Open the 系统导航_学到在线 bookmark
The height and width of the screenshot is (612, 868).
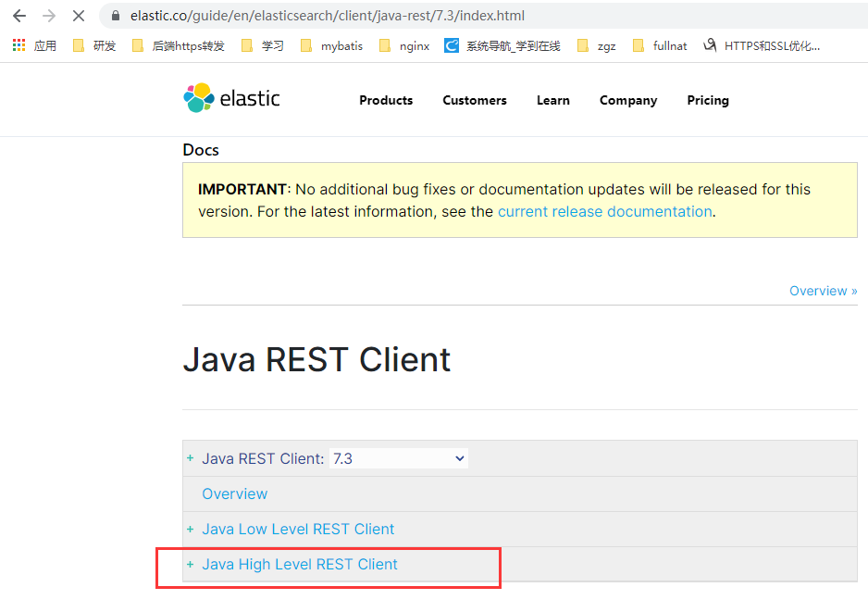click(x=502, y=45)
